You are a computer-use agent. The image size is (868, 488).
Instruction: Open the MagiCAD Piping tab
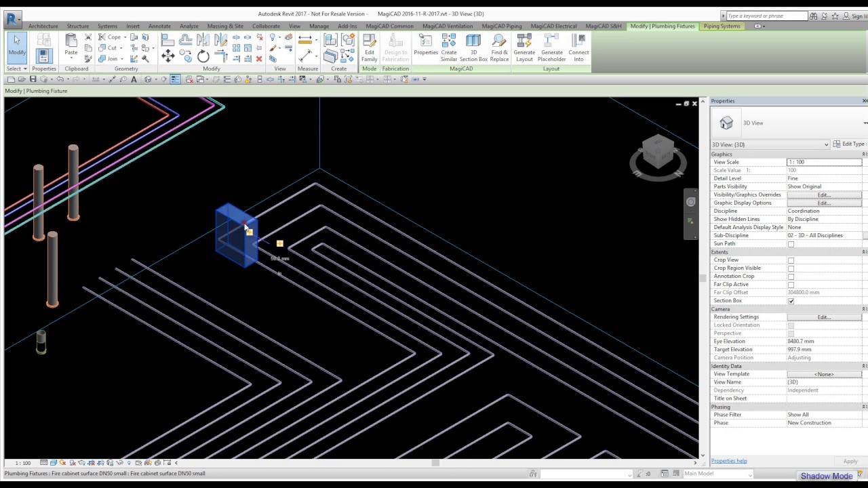(x=502, y=26)
